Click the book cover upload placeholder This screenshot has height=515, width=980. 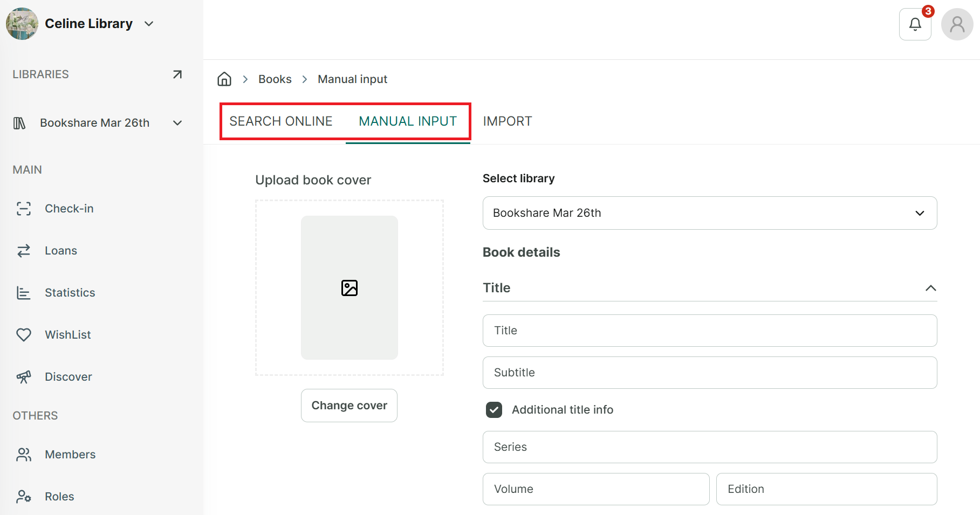349,288
